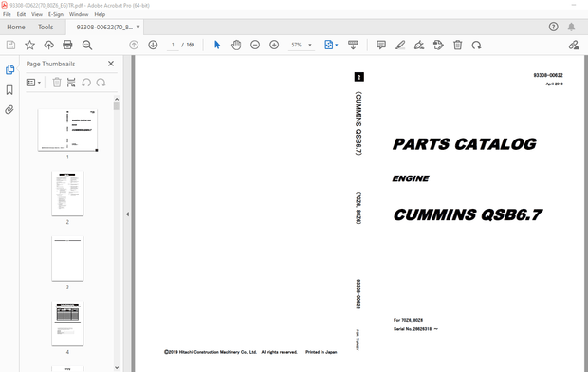
Task: Select the 93308-00622 document tab
Action: 104,27
